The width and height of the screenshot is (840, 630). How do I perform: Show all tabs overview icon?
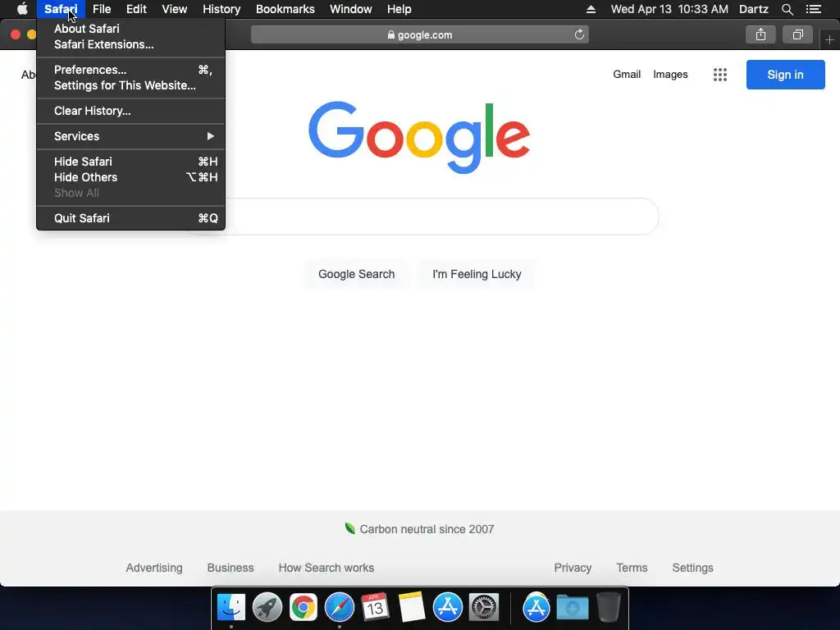(797, 34)
